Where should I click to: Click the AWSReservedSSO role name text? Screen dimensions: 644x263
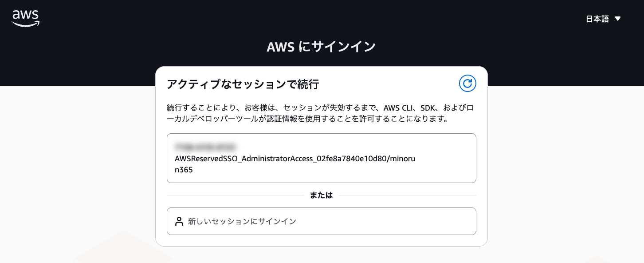click(x=295, y=159)
